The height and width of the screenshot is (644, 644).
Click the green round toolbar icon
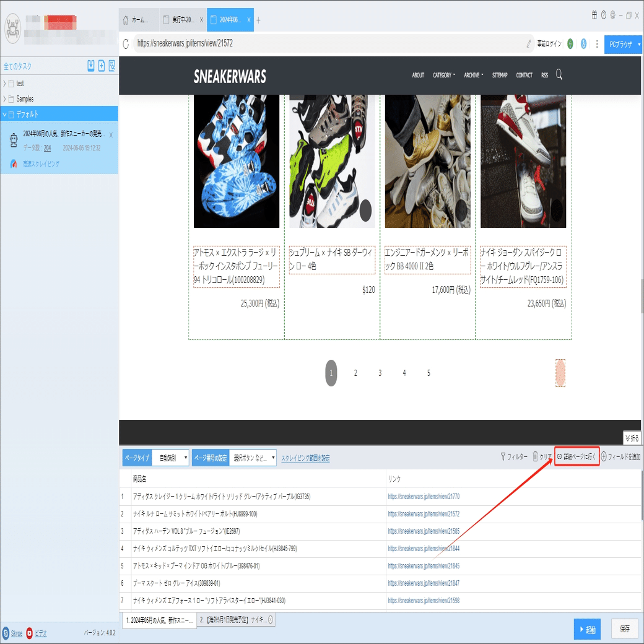[570, 43]
